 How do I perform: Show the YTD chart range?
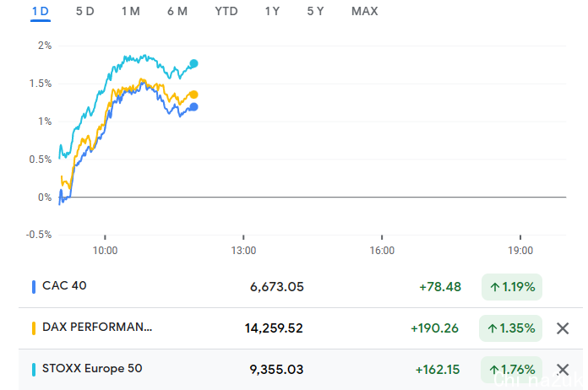click(226, 11)
